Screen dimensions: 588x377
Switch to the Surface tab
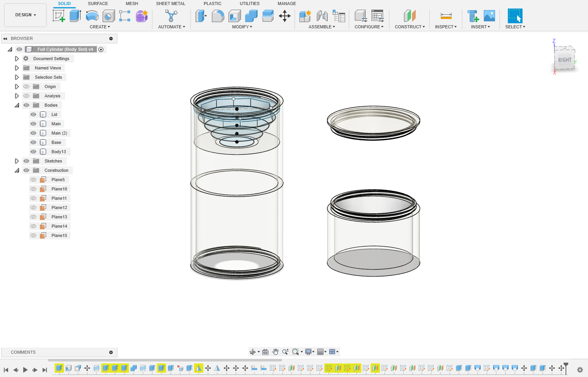[98, 3]
